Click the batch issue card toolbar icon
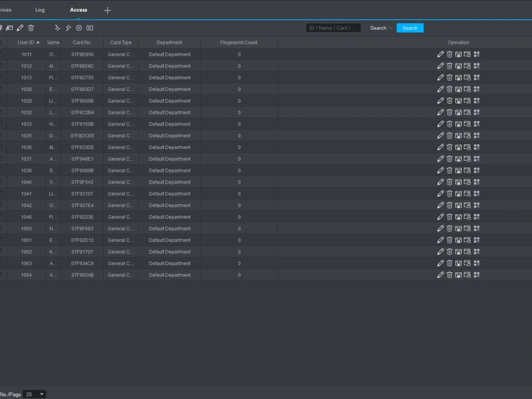 pyautogui.click(x=10, y=28)
